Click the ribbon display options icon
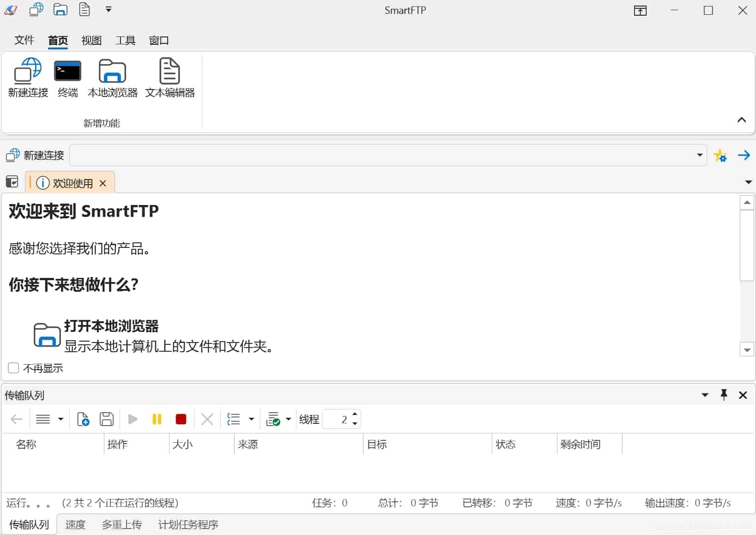 tap(640, 11)
